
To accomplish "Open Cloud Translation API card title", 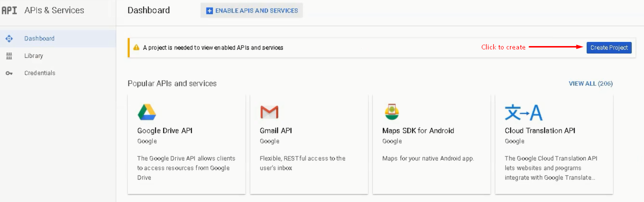I will pos(540,131).
